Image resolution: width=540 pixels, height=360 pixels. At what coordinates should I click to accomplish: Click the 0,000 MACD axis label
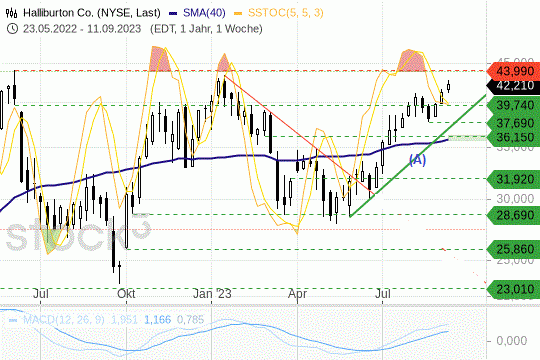511,341
